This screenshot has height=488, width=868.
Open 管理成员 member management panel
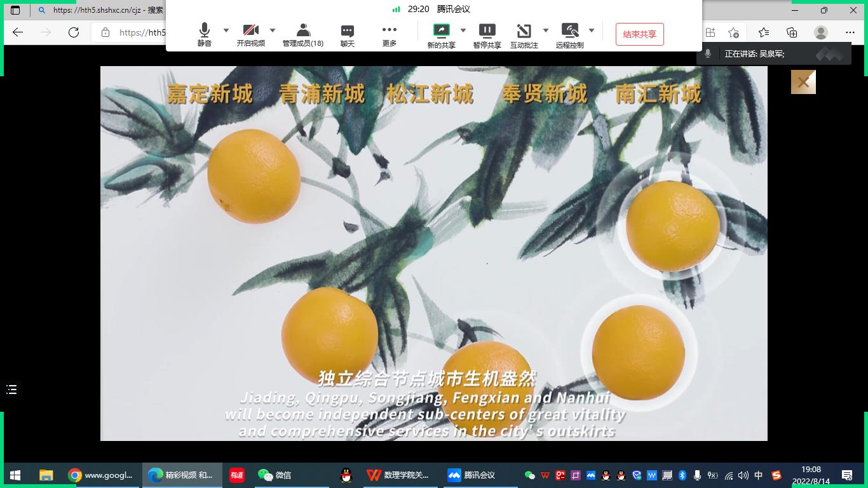click(303, 34)
